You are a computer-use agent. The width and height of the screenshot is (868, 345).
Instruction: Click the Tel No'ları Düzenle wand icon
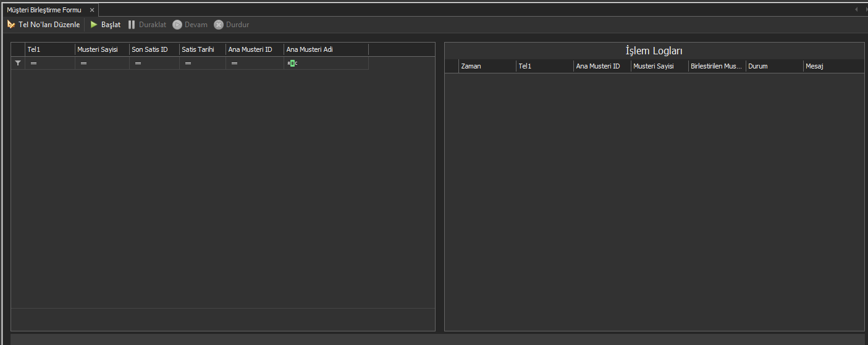point(11,25)
